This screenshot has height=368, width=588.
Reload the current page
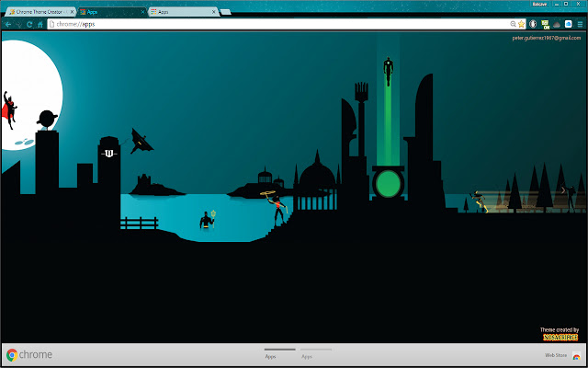tap(29, 25)
